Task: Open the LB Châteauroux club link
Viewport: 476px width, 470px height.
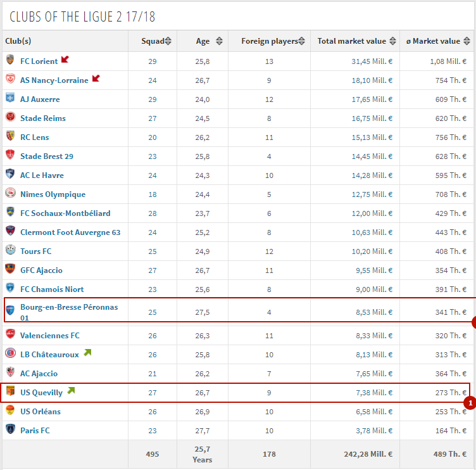Action: coord(49,355)
